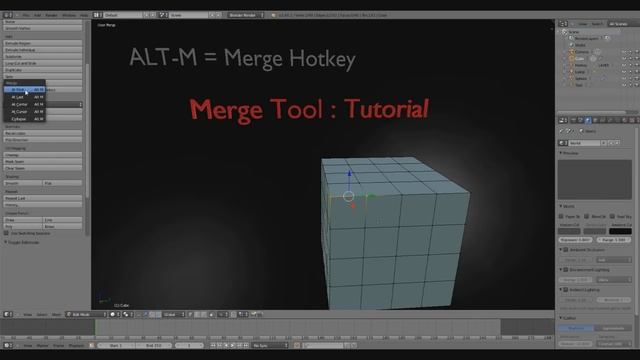This screenshot has width=640, height=360.
Task: Click the Camera object icon in Outliner
Action: click(x=571, y=52)
